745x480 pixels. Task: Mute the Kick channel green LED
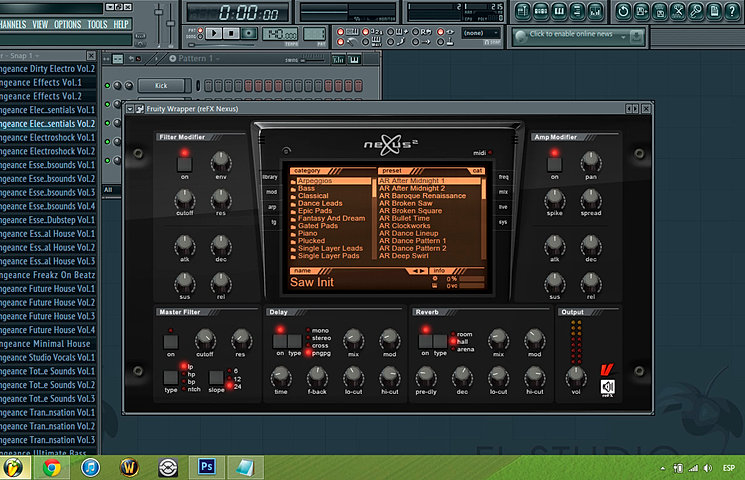click(107, 86)
